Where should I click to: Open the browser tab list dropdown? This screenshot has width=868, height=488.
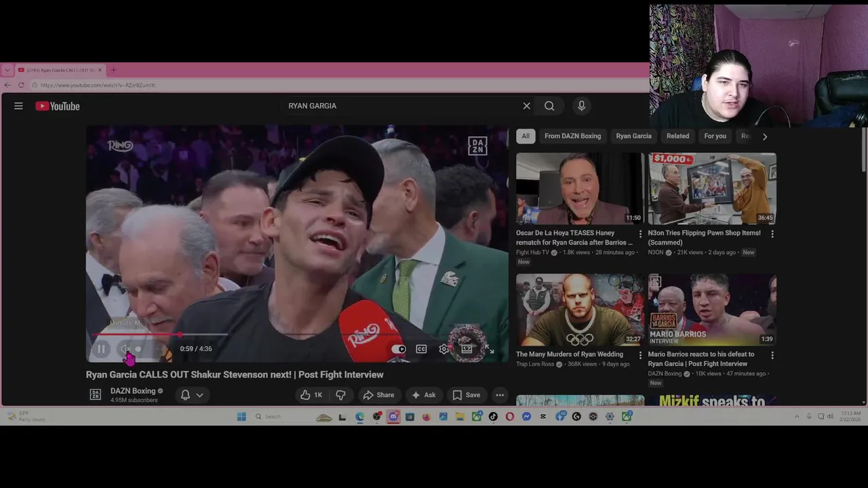[x=7, y=70]
